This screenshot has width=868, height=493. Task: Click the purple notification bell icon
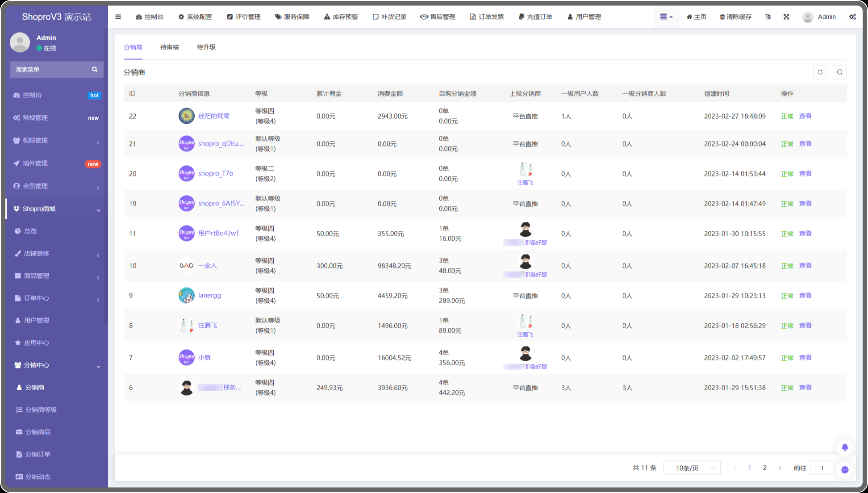(x=845, y=447)
